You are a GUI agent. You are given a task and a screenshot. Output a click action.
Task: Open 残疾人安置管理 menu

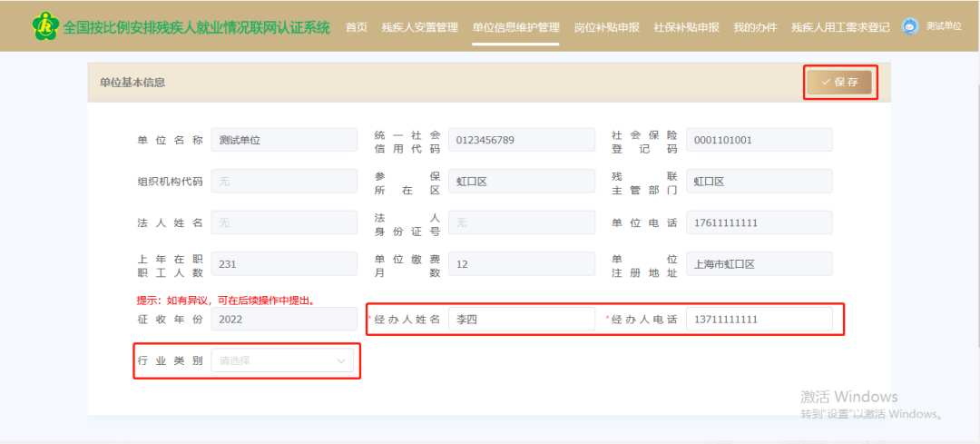click(x=420, y=27)
